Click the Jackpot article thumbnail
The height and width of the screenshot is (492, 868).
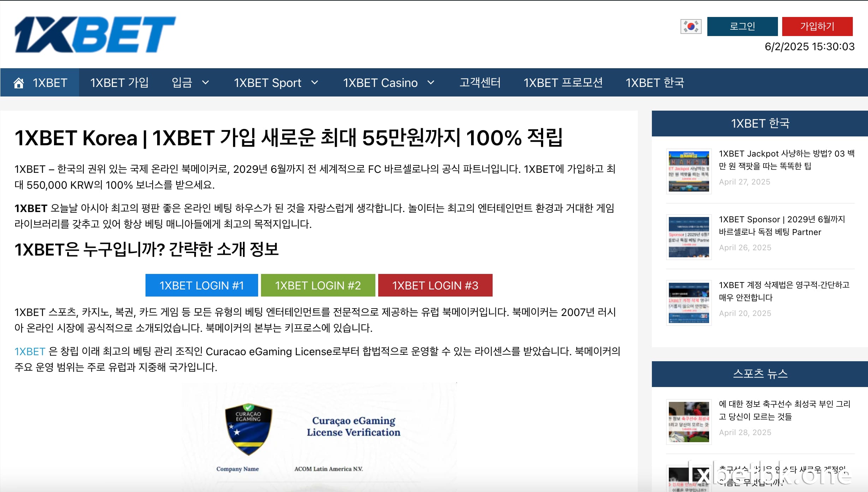coord(689,171)
